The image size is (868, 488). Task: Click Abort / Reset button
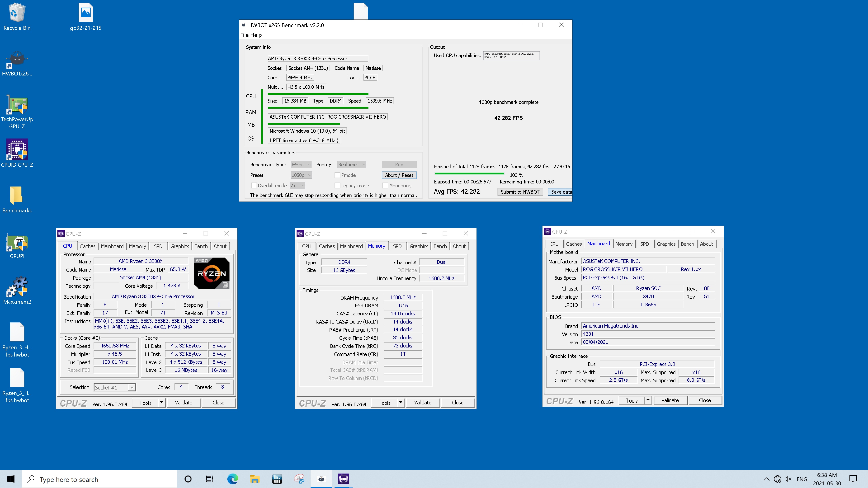[x=399, y=175]
